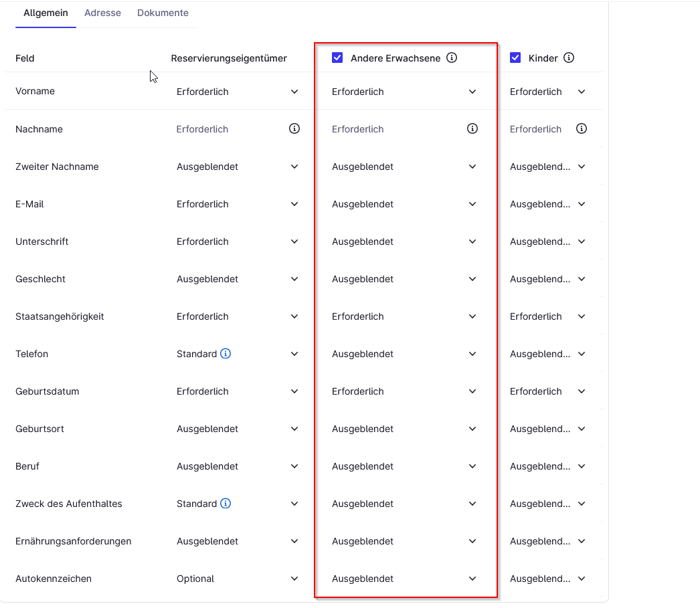The image size is (700, 608).
Task: Expand Beruf dropdown for Andere Erwachsene
Action: [x=404, y=467]
